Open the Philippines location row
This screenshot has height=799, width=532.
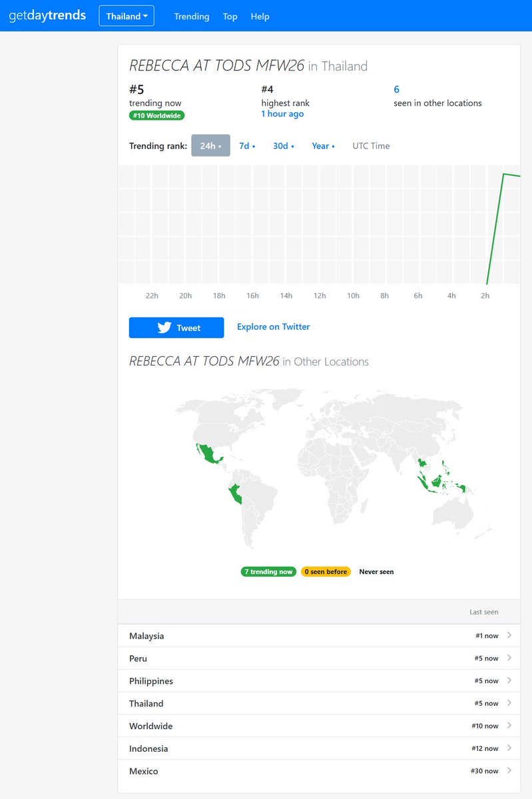click(319, 681)
